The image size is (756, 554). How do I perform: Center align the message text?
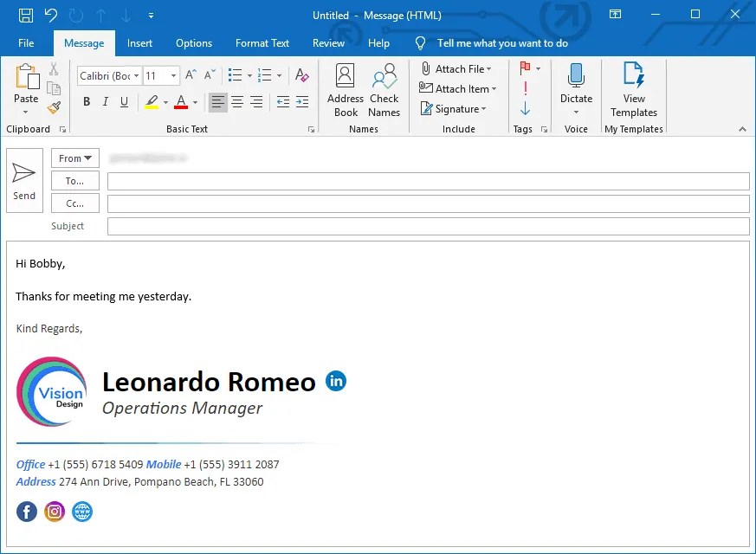pos(236,102)
